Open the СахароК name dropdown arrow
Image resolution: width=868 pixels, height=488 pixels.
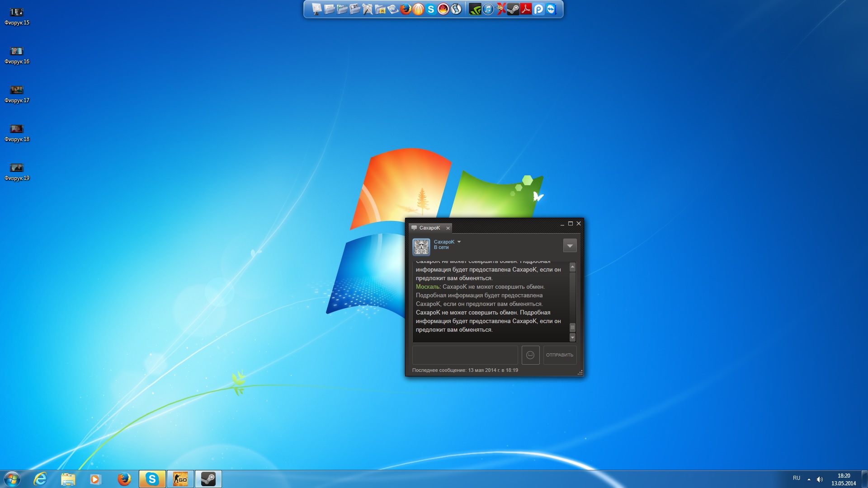(x=459, y=242)
